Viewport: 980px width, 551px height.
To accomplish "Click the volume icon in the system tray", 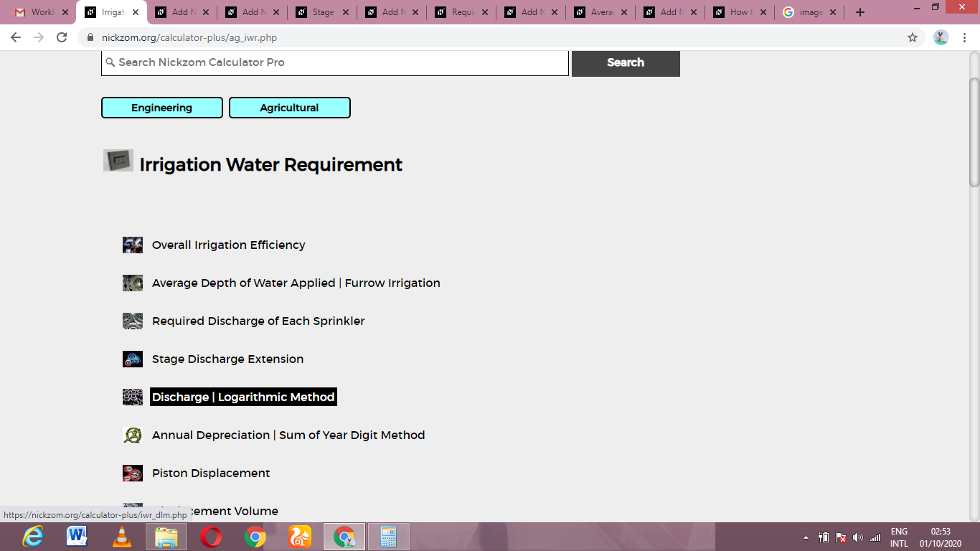I will pyautogui.click(x=858, y=537).
